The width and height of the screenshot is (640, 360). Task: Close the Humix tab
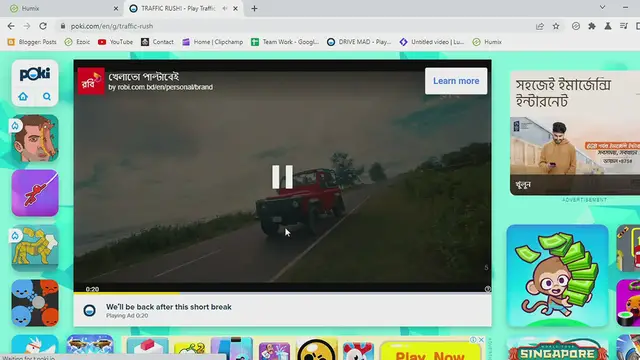coord(116,8)
